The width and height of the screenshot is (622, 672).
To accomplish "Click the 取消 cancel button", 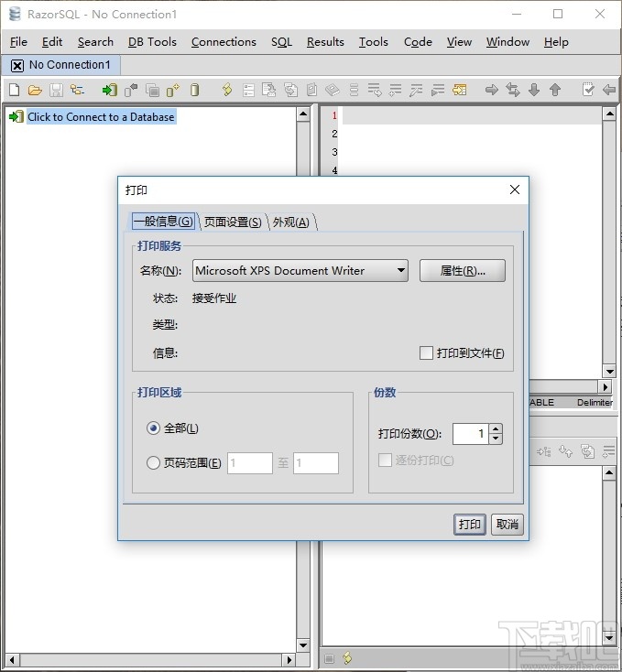I will click(507, 525).
